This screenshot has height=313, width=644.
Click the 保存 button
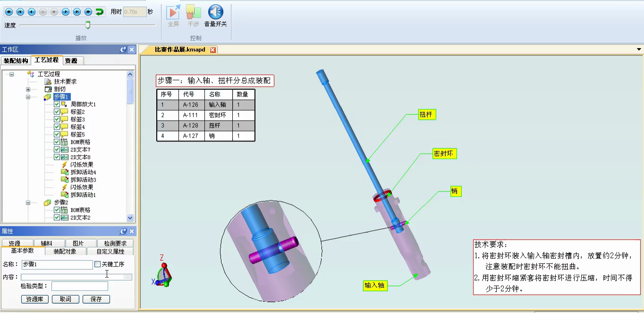coord(96,299)
